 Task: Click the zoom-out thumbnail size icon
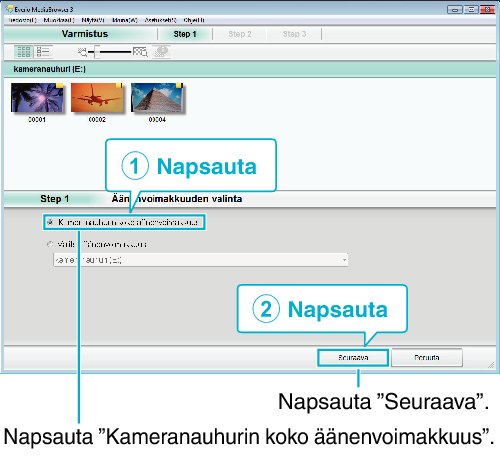(x=82, y=52)
